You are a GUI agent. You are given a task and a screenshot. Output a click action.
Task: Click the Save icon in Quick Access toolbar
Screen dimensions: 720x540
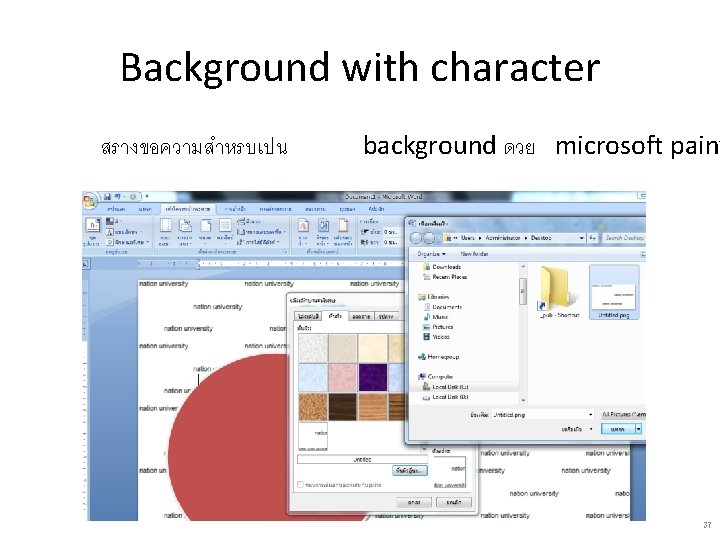107,197
